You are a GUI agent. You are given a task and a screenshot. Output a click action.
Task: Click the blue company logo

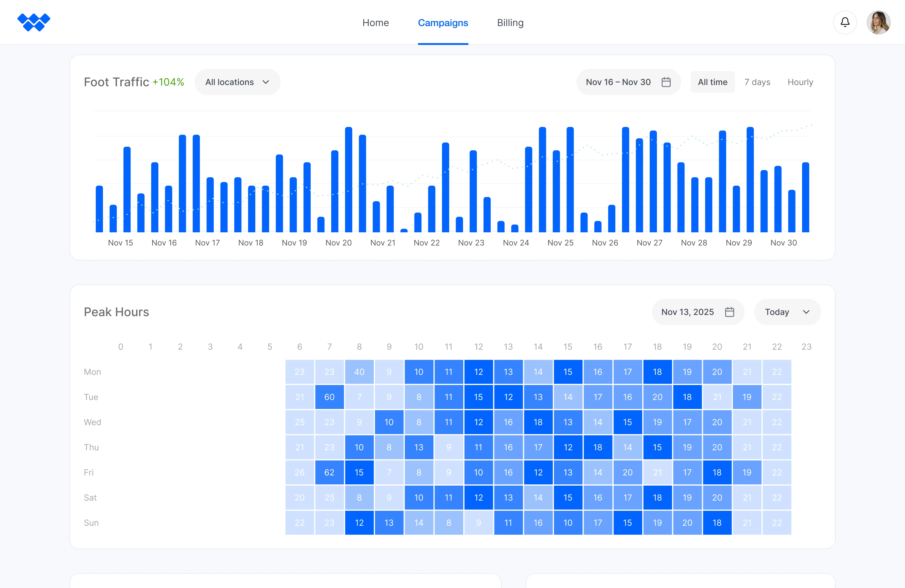coord(34,22)
